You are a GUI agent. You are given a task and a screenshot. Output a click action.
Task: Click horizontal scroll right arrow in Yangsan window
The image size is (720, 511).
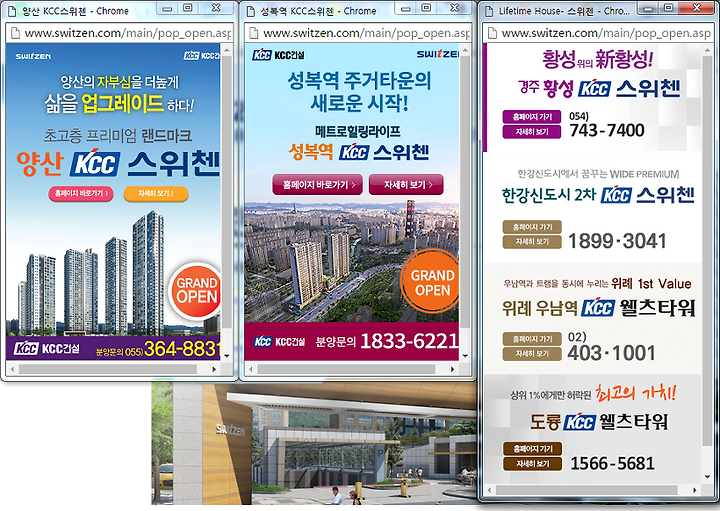tap(214, 369)
